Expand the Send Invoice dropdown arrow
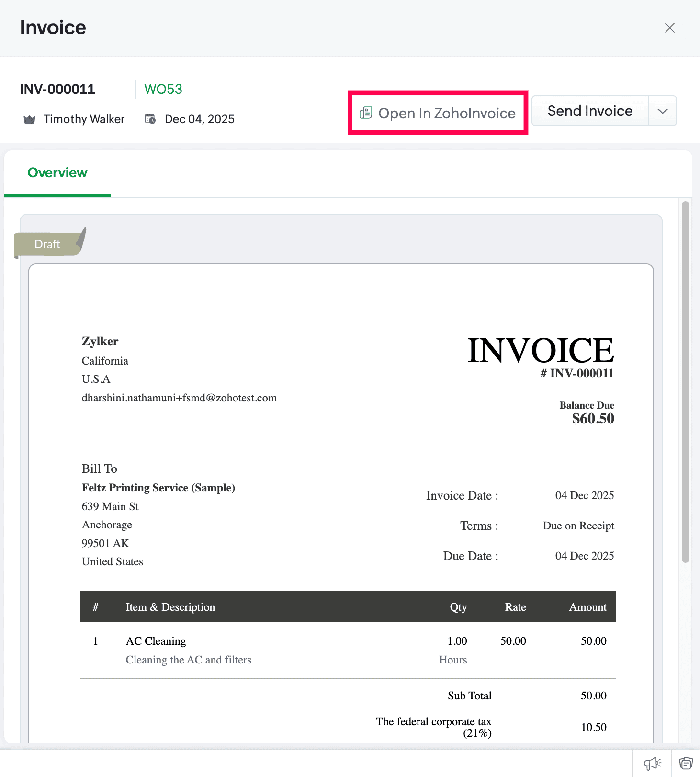 (x=662, y=111)
